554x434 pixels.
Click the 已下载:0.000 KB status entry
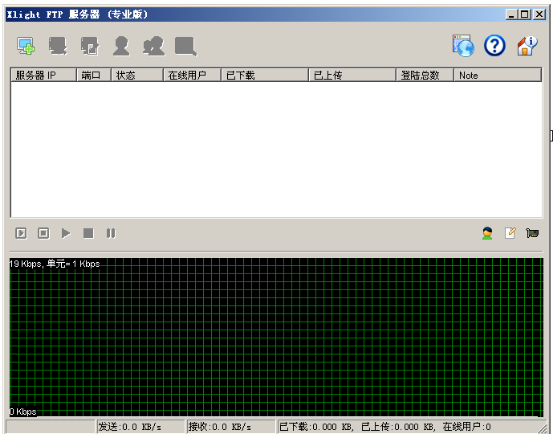(316, 427)
